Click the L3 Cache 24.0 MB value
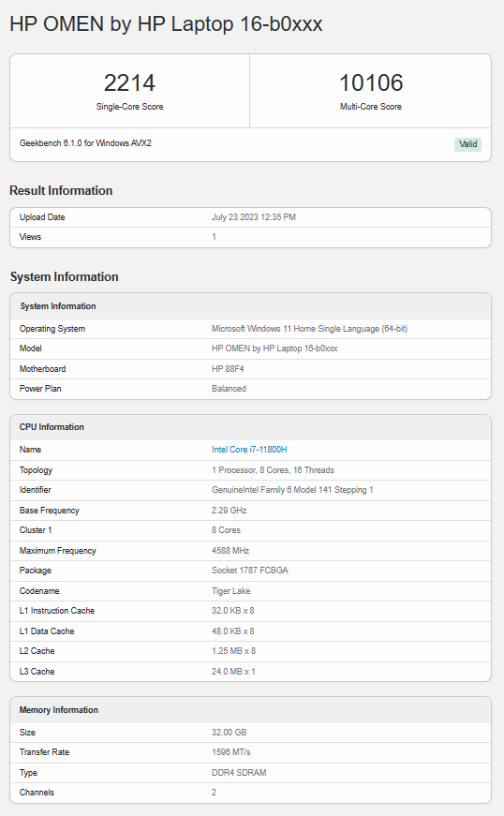Image resolution: width=504 pixels, height=816 pixels. 233,672
